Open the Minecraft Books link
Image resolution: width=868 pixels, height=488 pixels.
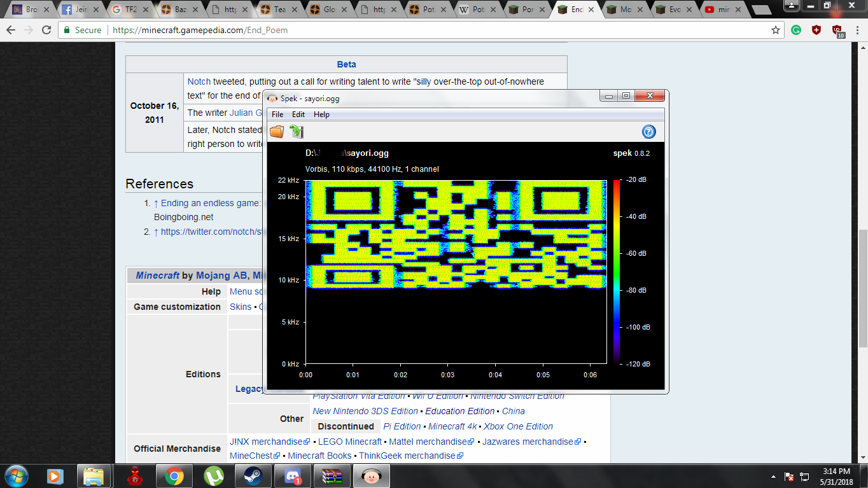click(x=319, y=456)
